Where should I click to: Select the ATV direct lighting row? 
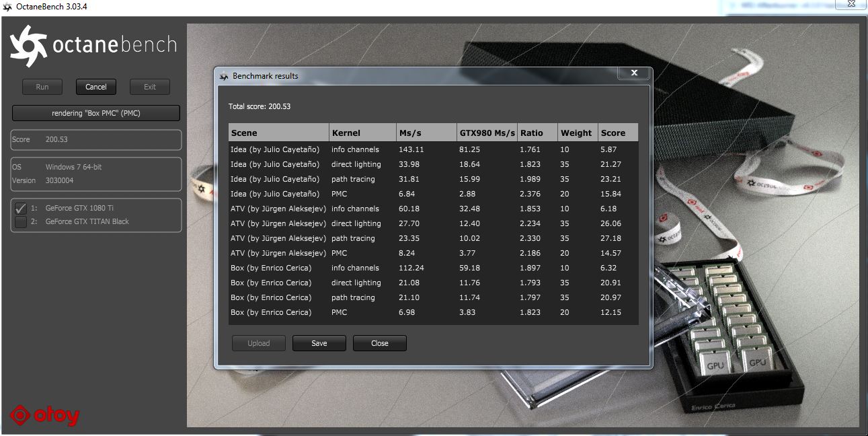[x=433, y=223]
